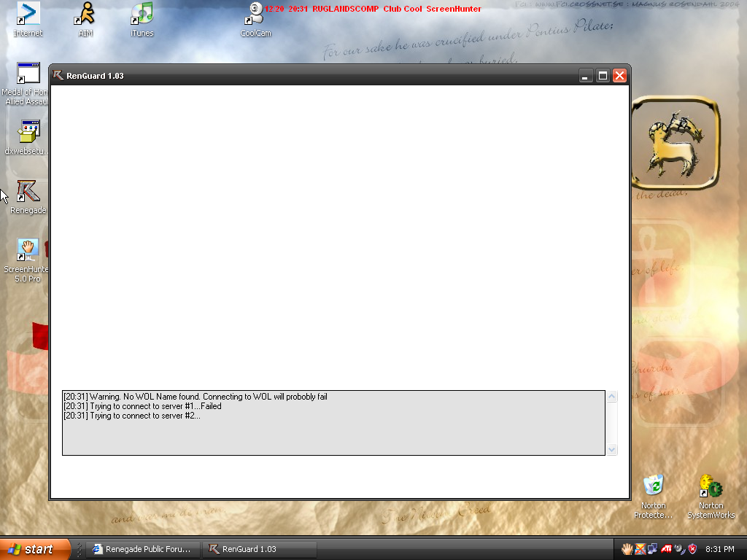Viewport: 747px width, 560px height.
Task: Open ScreenHunter 5.0 Pro shortcut
Action: click(x=28, y=250)
